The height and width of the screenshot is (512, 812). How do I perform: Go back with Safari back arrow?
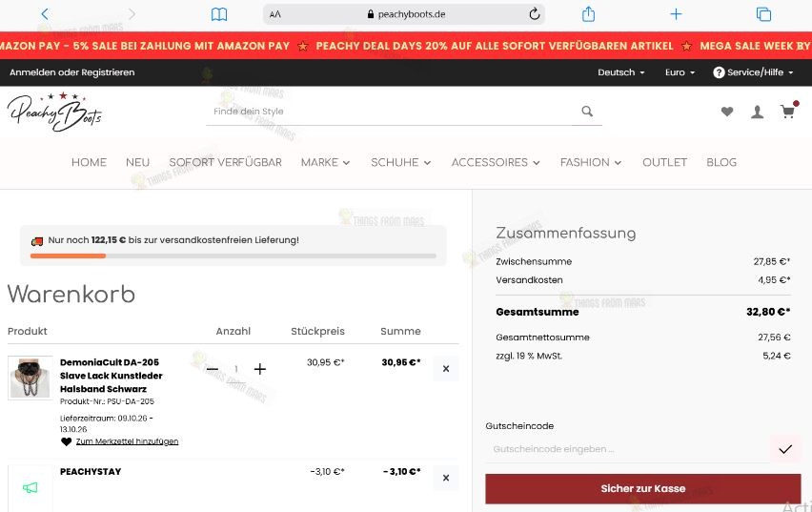coord(45,14)
